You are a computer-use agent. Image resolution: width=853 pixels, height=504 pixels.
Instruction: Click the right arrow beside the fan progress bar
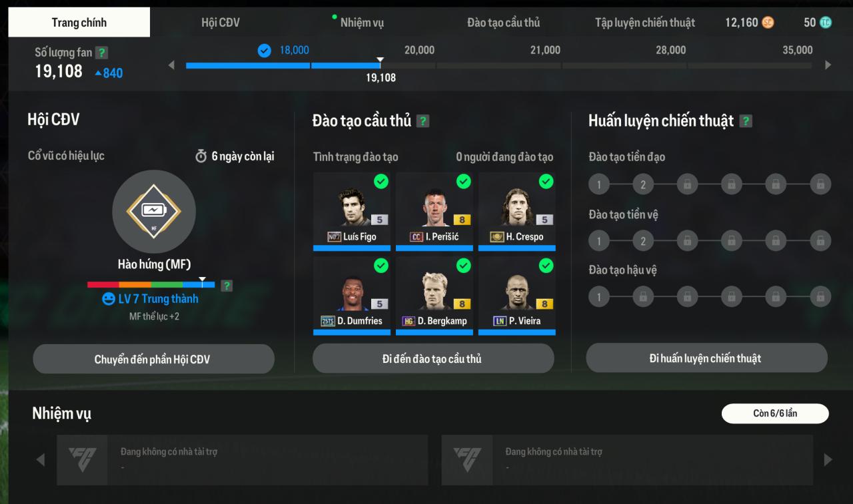click(828, 65)
